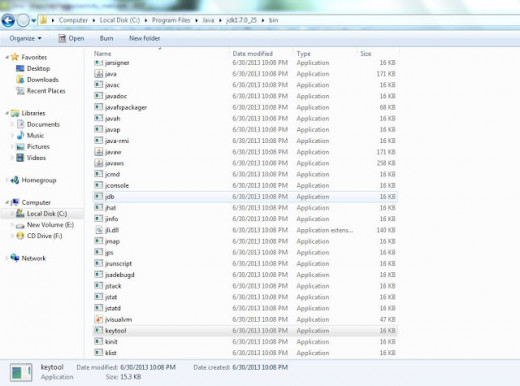This screenshot has height=386, width=520.
Task: Collapse the Favorites section
Action: pos(7,57)
